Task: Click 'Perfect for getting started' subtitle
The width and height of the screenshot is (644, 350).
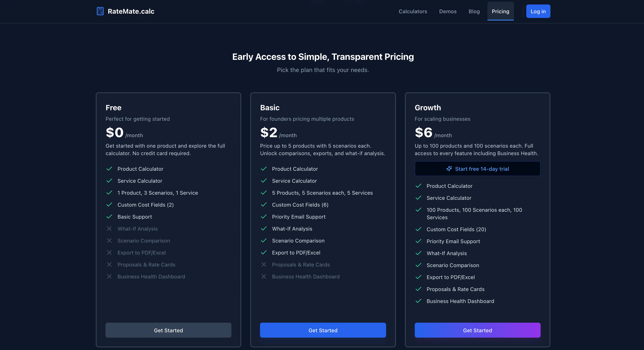Action: [138, 119]
